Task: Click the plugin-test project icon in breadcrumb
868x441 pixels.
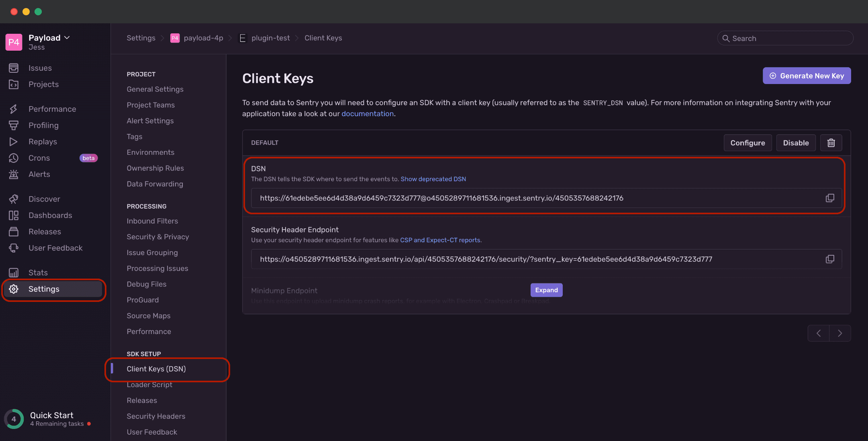Action: click(243, 38)
